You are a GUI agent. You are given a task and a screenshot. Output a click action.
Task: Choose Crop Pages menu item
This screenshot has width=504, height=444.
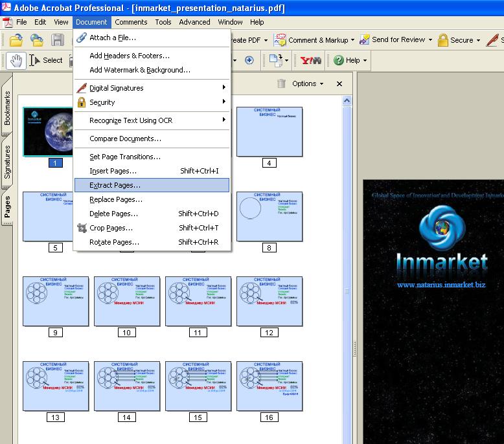152,228
